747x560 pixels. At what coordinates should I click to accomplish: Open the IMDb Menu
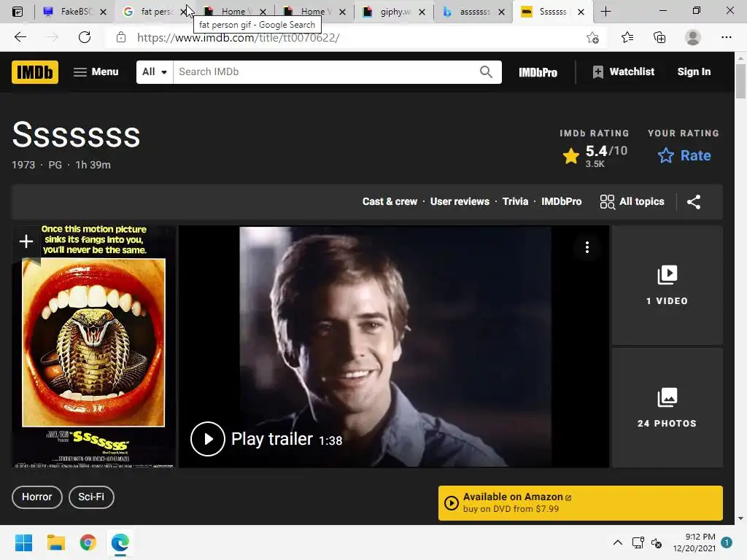tap(96, 72)
